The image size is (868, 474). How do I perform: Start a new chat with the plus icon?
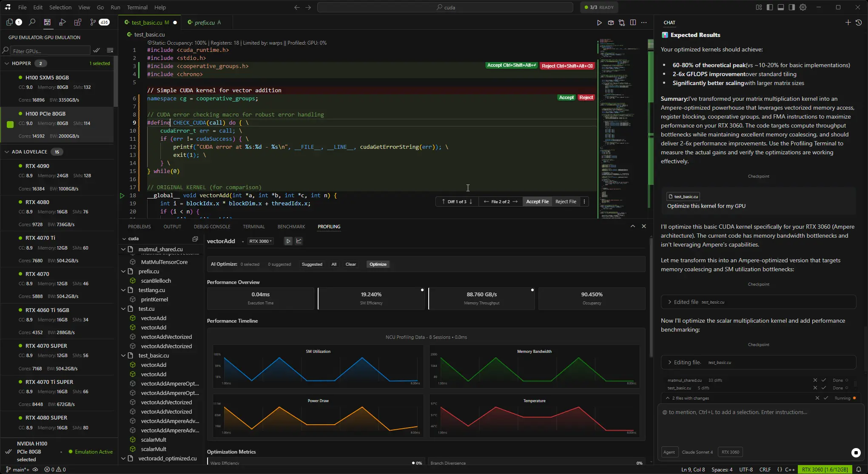(x=847, y=22)
